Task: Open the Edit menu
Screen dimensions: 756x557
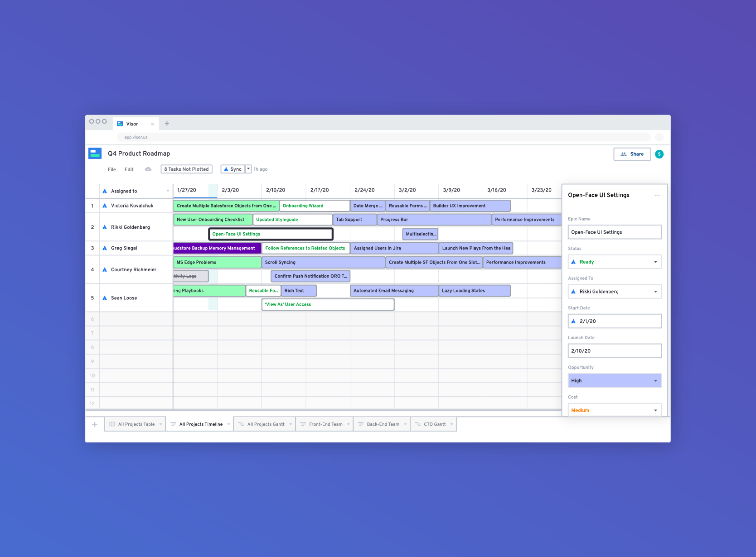Action: [x=129, y=169]
